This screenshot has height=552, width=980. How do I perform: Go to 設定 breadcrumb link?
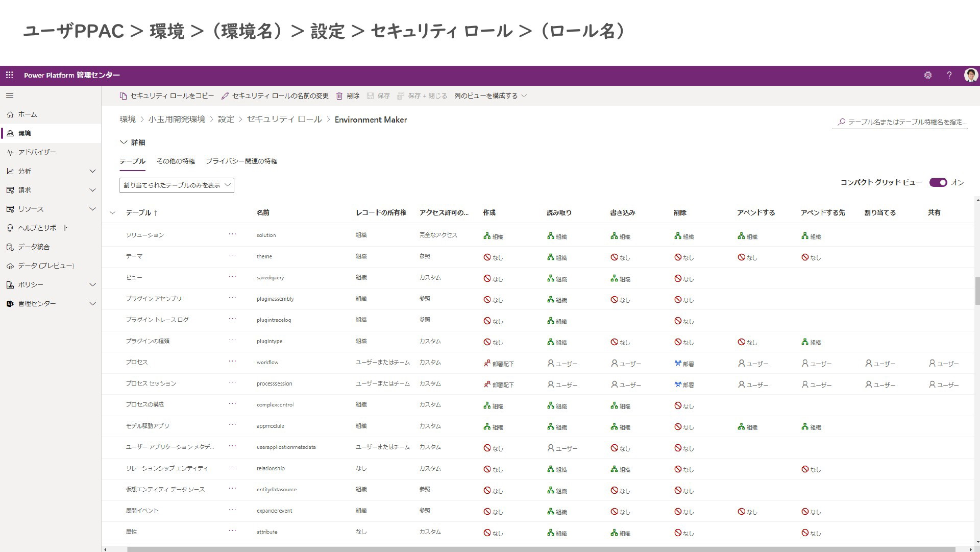226,119
